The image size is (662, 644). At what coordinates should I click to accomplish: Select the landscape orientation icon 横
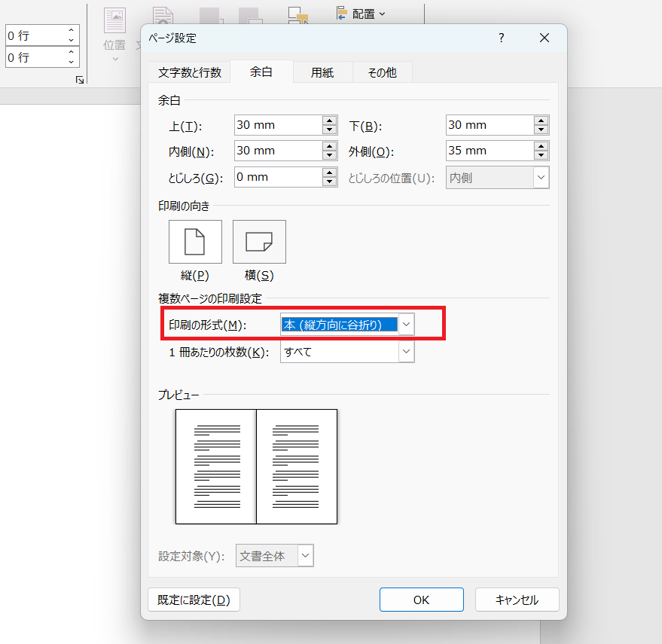coord(259,242)
